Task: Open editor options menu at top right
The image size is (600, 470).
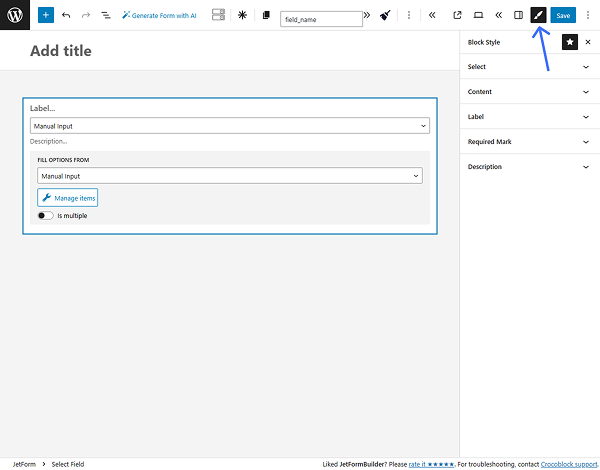Action: pos(588,15)
